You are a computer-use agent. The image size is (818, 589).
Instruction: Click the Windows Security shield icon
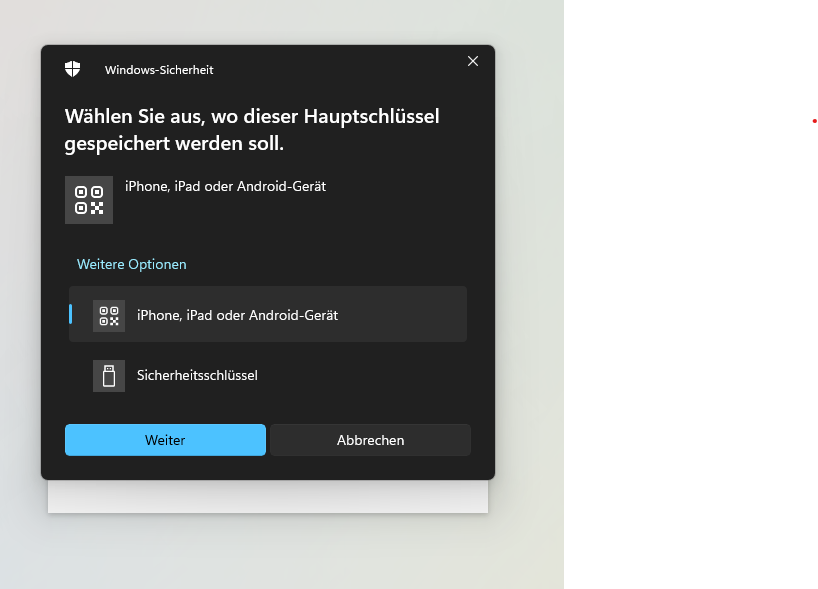pos(73,69)
